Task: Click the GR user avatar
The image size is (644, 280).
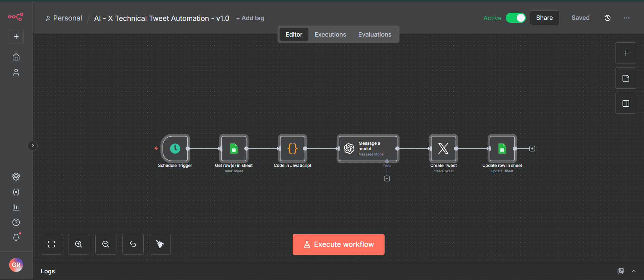Action: coord(16,265)
